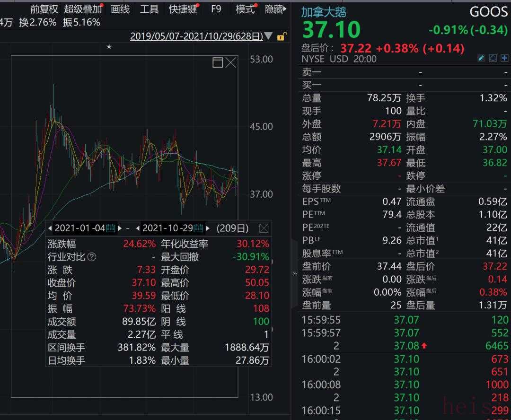This screenshot has width=511, height=420.
Task: Expand the date range dropdown triangle
Action: [x=269, y=36]
